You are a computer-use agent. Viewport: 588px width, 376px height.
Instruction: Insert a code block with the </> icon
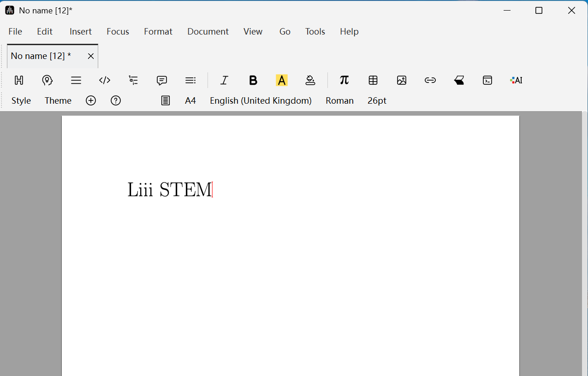[x=105, y=80]
